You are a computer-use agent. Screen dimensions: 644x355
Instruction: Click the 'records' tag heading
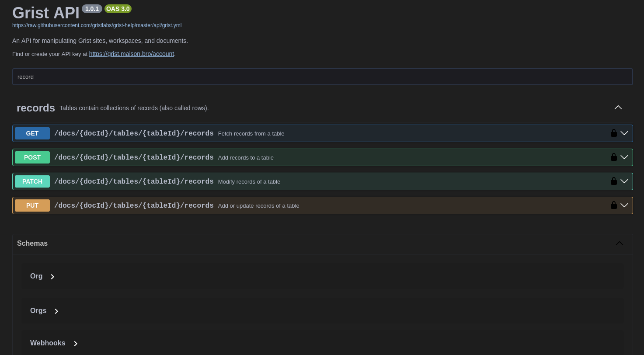(36, 108)
